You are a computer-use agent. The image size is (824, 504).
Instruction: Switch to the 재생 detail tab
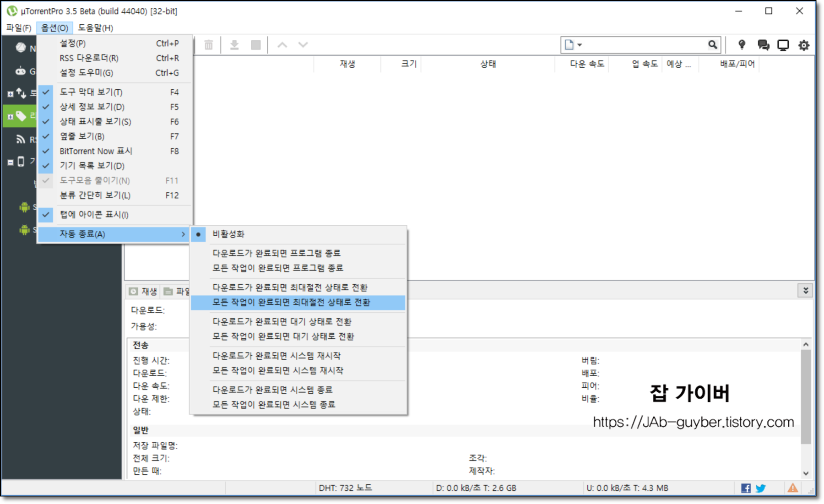(143, 291)
